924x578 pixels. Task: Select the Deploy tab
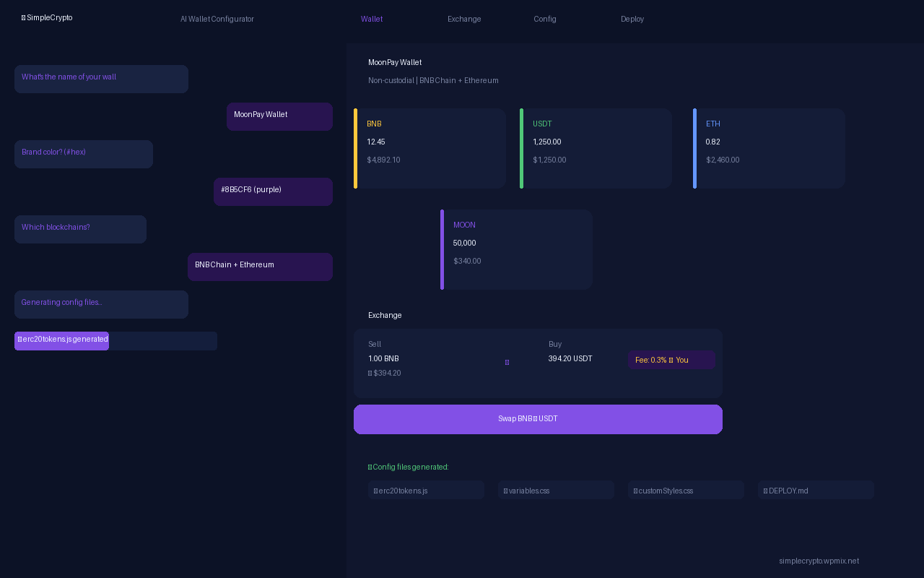tap(632, 20)
